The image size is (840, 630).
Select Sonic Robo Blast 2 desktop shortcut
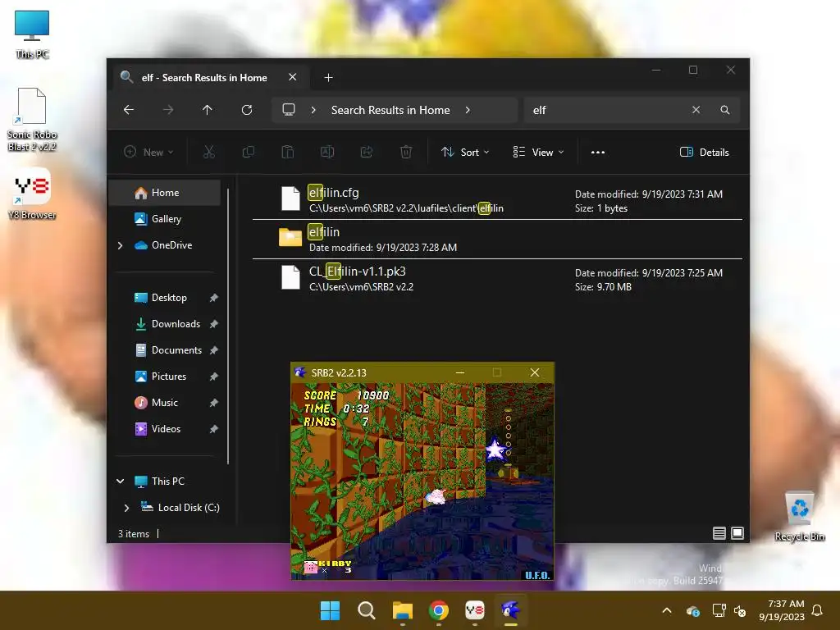(32, 119)
